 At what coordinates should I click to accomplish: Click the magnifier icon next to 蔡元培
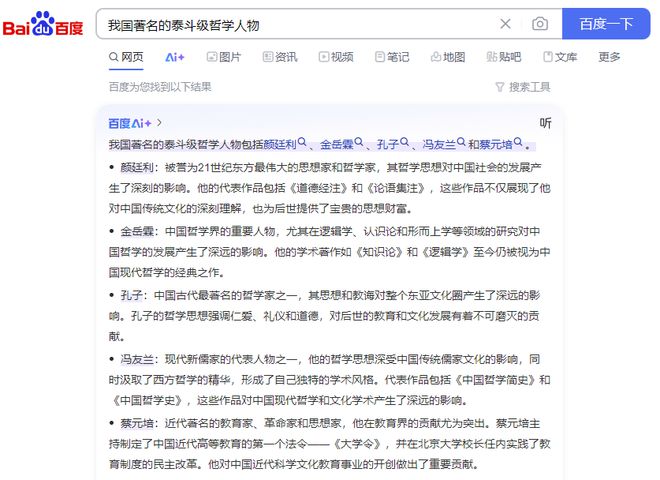coord(518,142)
